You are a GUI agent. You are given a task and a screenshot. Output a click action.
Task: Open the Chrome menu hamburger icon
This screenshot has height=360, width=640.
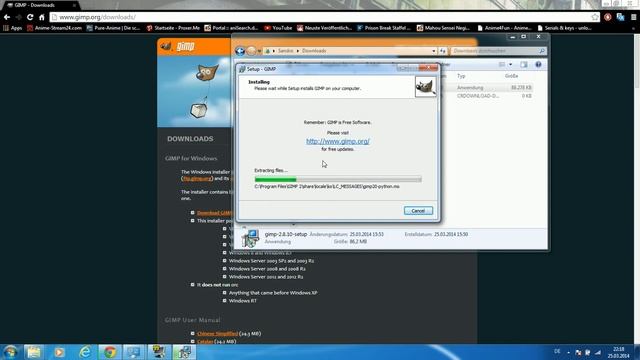tap(633, 17)
